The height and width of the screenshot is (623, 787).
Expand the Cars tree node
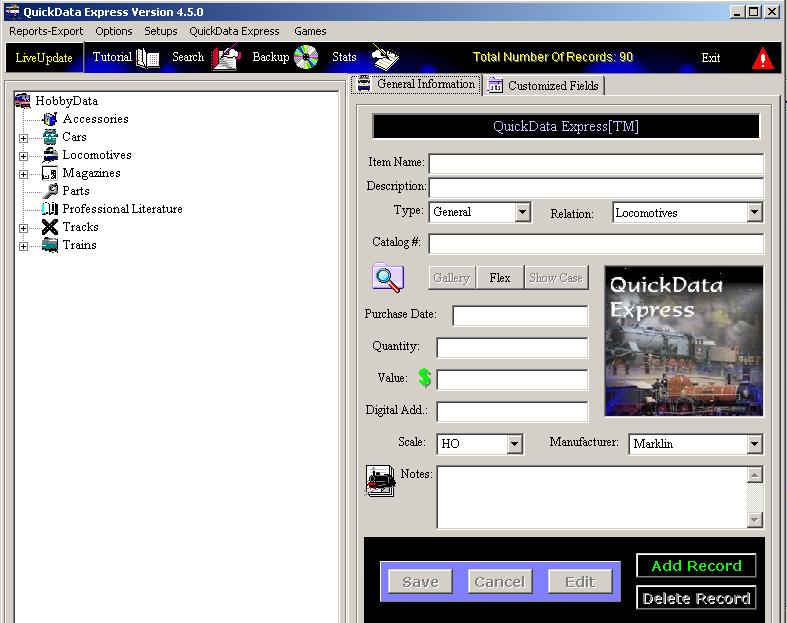[23, 138]
